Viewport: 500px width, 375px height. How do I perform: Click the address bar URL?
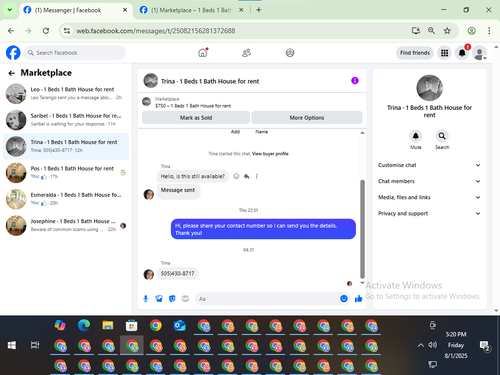tap(156, 31)
